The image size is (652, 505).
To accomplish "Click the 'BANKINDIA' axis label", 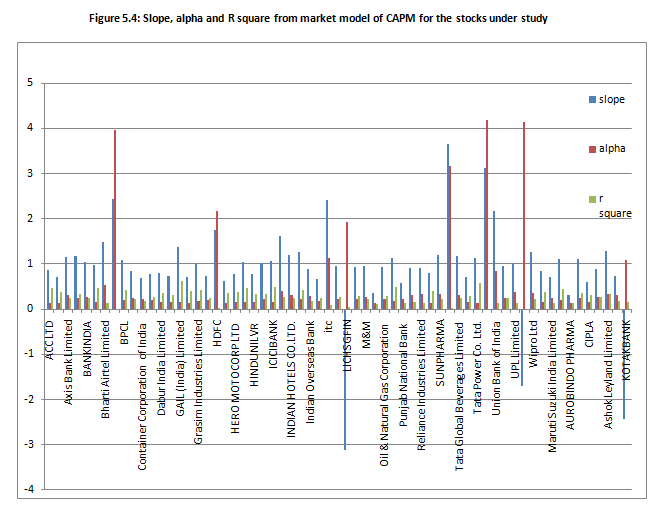I will pyautogui.click(x=87, y=349).
